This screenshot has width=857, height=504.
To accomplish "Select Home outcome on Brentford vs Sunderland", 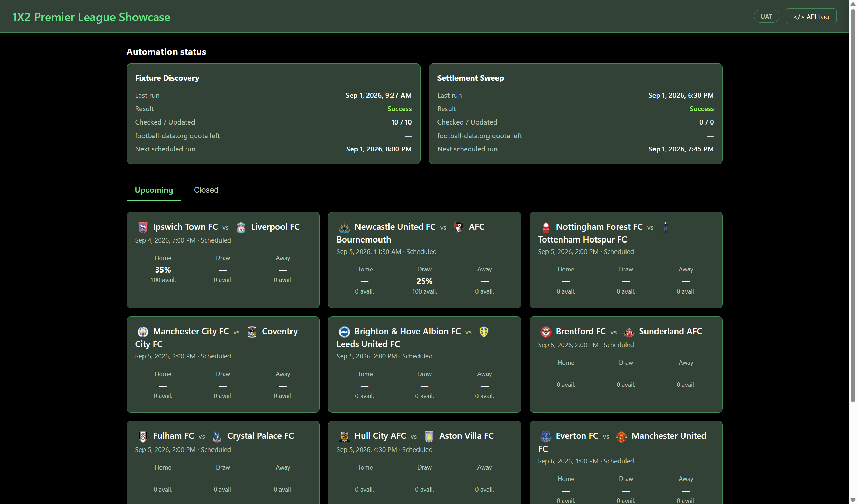I will click(566, 374).
